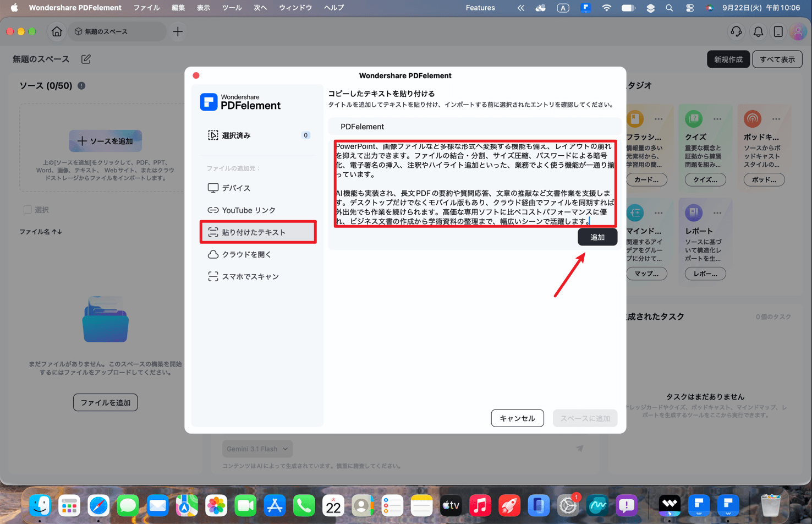Select 貼り付けたテキスト source option
812x524 pixels.
[258, 232]
